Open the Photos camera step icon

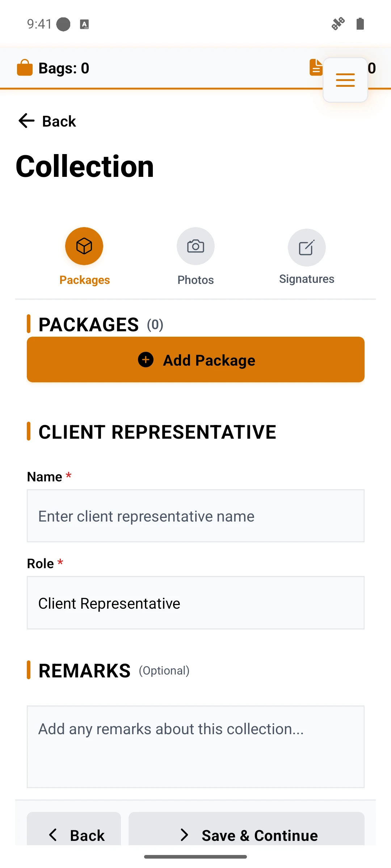(195, 246)
